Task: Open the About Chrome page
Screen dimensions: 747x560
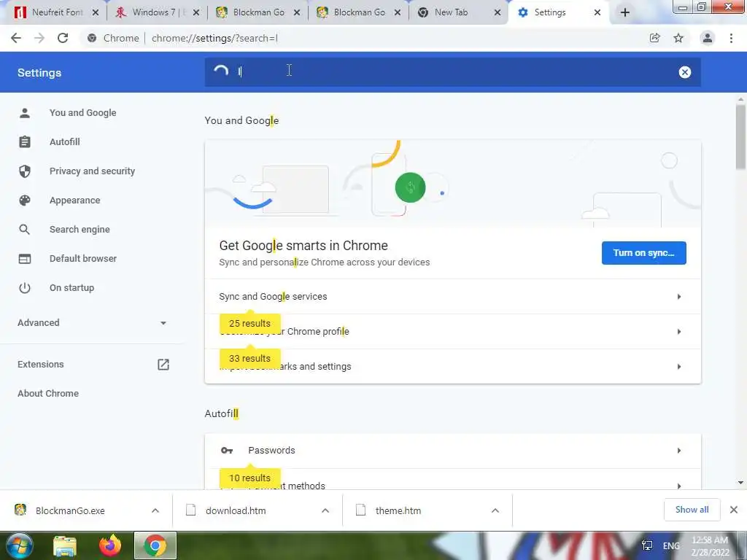Action: point(48,393)
